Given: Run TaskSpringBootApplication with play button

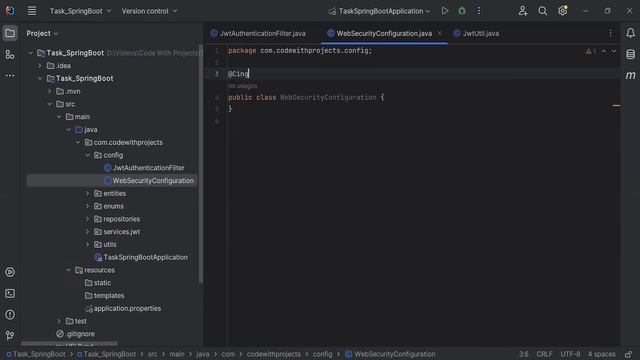Looking at the screenshot, I should click(445, 11).
